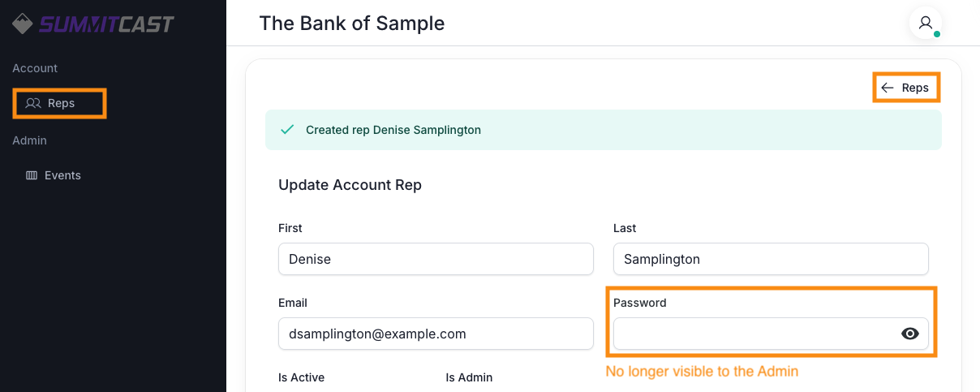Screen dimensions: 980x392
Task: Click the people icon beside Reps
Action: 33,103
